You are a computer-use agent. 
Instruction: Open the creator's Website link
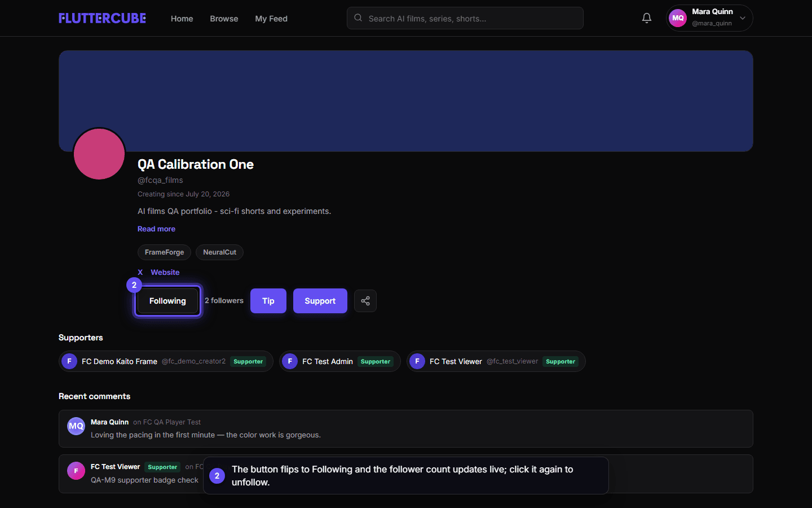[x=165, y=272]
